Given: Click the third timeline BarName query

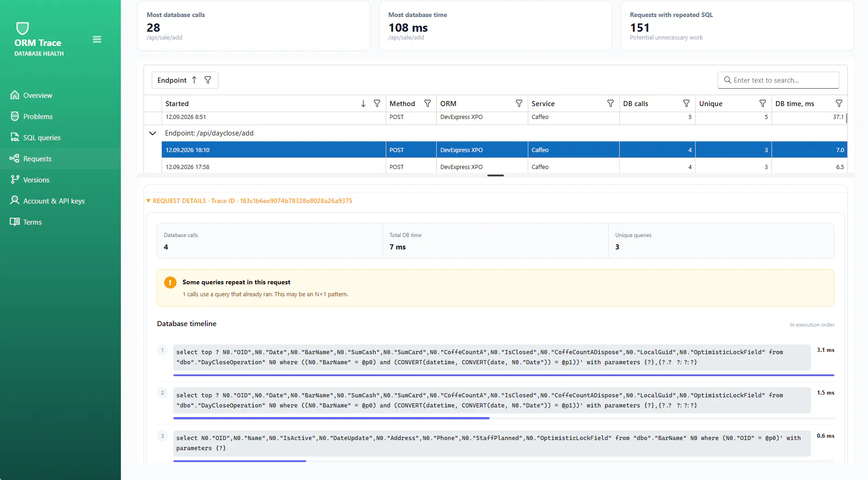Looking at the screenshot, I should tap(491, 443).
